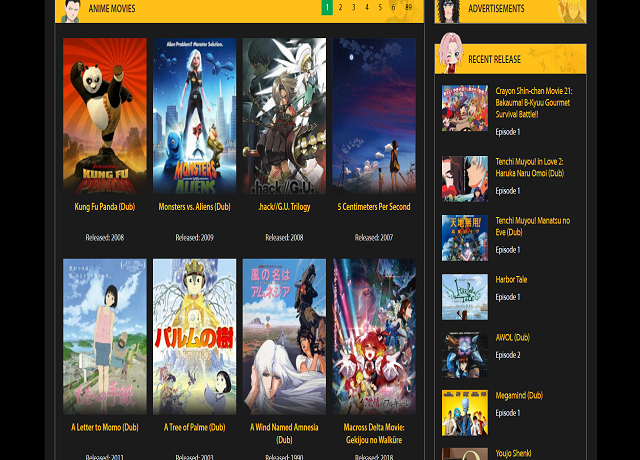Screen dimensions: 640x460
Task: Click Released: 2008 under Kung Fu Panda
Action: (x=105, y=238)
